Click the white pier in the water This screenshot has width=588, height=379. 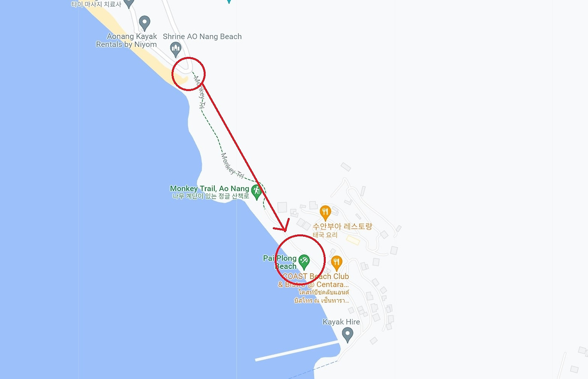click(297, 351)
